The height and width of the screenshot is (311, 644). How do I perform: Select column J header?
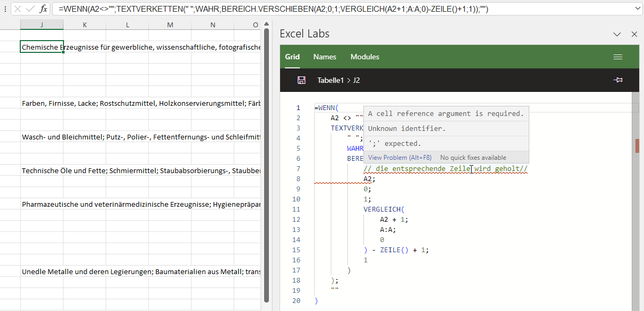(42, 25)
